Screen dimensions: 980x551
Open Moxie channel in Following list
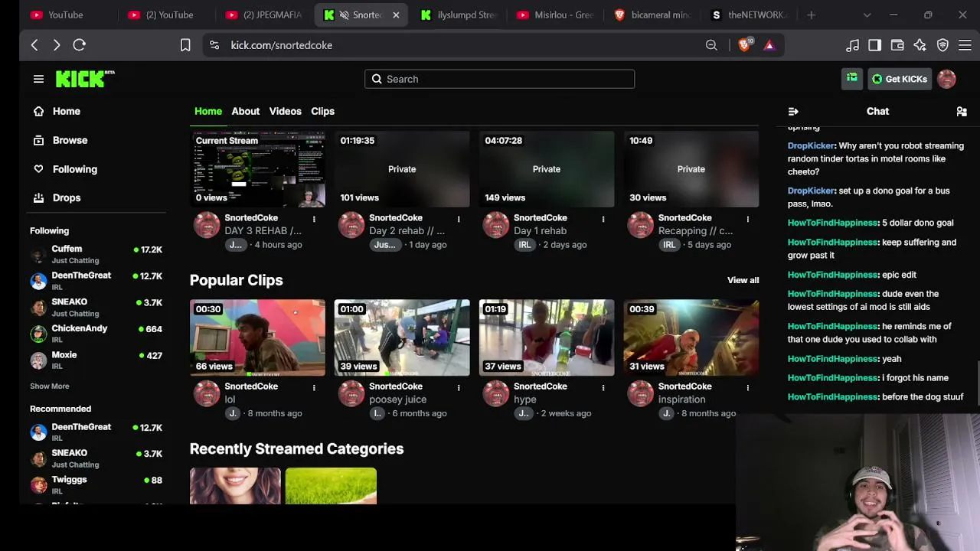(96, 360)
